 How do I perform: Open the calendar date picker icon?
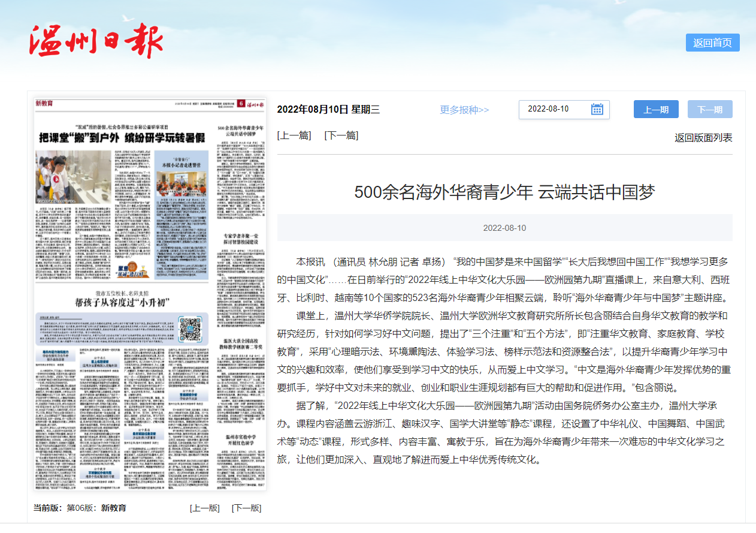(x=597, y=109)
